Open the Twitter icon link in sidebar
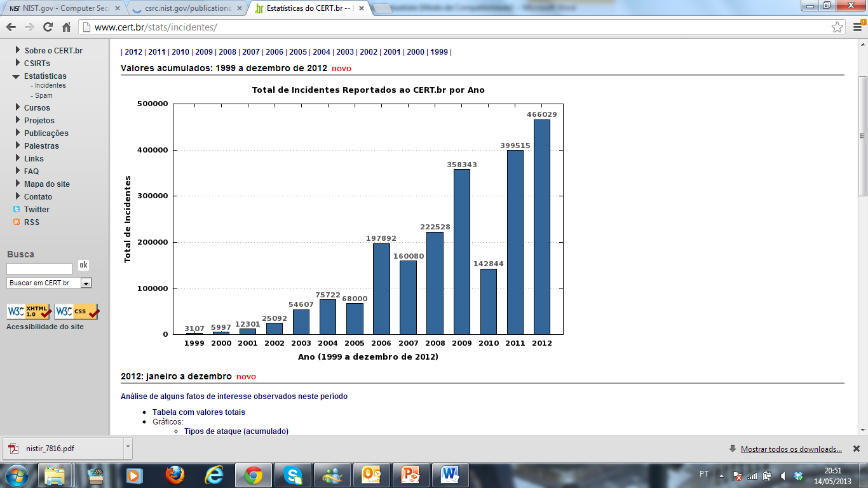This screenshot has height=488, width=868. coord(17,209)
